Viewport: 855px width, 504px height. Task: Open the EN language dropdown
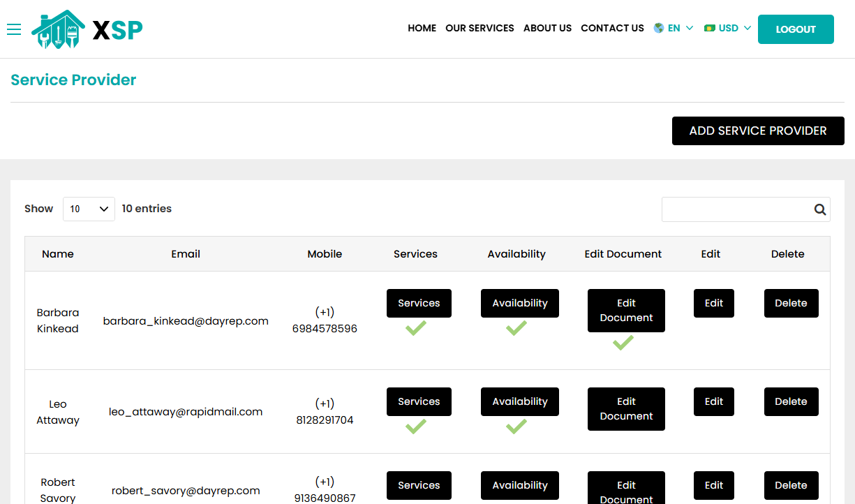coord(674,28)
